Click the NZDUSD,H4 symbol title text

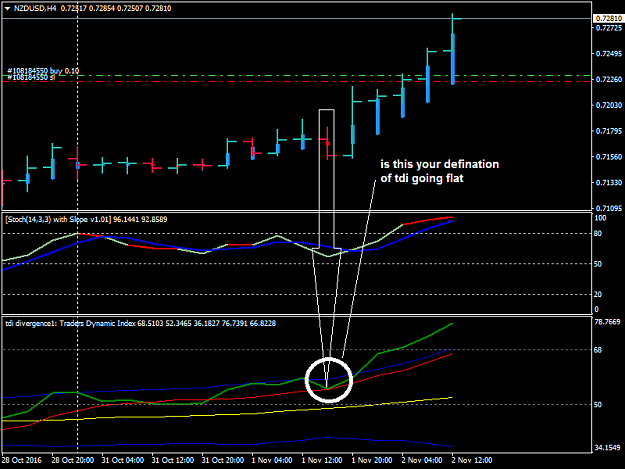pyautogui.click(x=35, y=8)
